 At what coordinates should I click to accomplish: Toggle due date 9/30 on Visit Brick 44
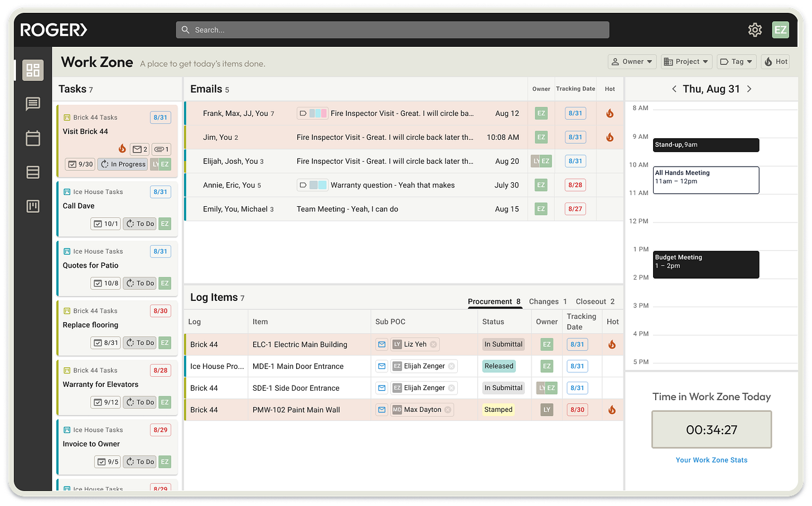(81, 164)
